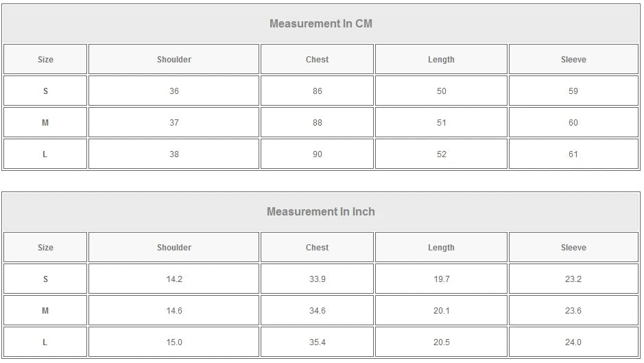Click the "Measurement In Inch" table title

(320, 212)
